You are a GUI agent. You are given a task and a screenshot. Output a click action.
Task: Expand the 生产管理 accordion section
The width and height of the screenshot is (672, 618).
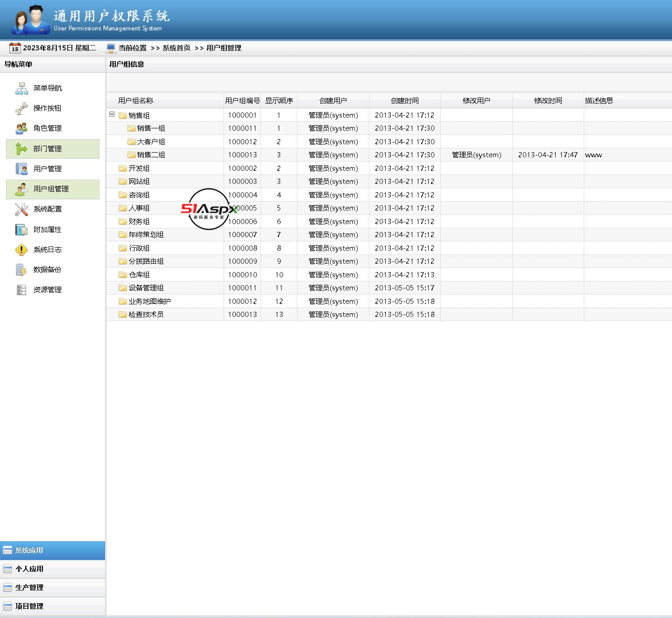(29, 588)
